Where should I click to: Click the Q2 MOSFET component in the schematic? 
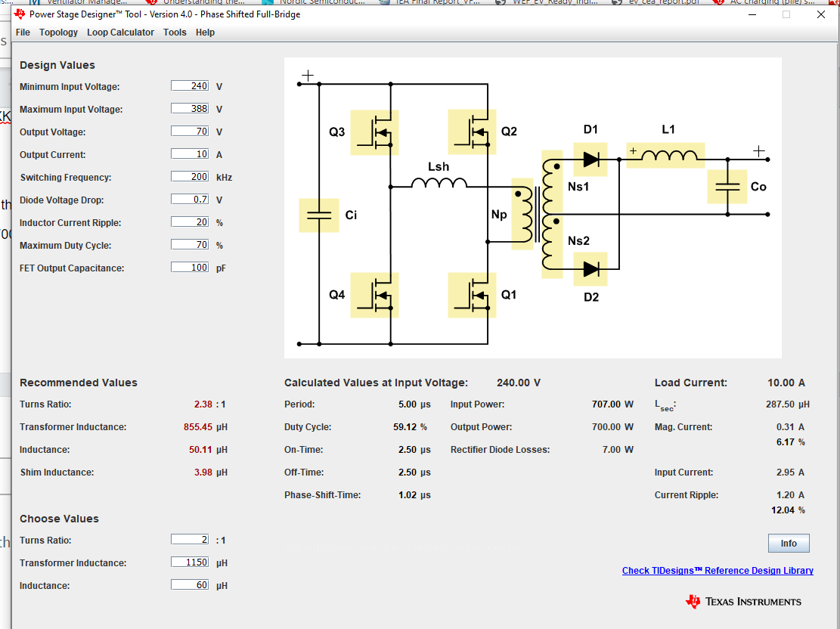pos(472,132)
